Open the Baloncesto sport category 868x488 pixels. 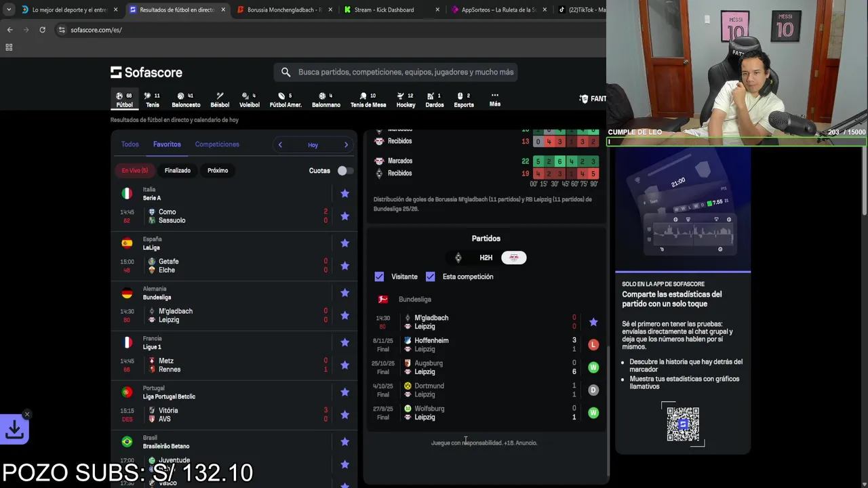tap(186, 100)
